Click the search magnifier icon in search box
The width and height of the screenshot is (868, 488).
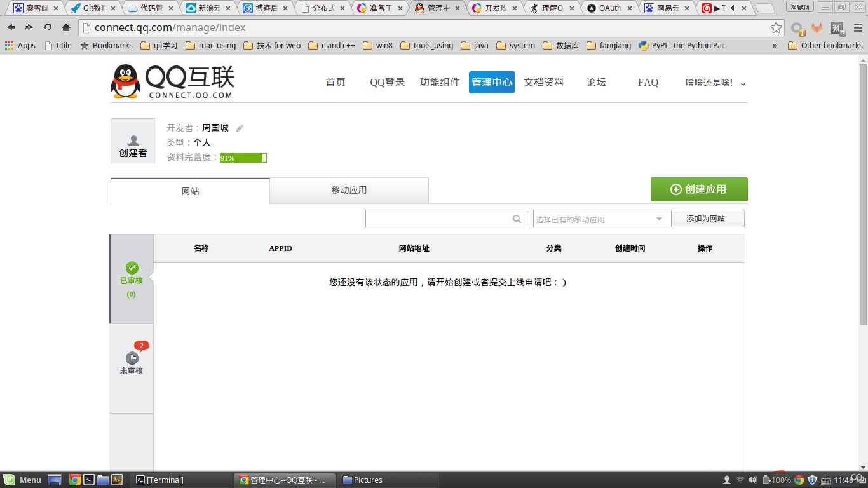pyautogui.click(x=517, y=219)
